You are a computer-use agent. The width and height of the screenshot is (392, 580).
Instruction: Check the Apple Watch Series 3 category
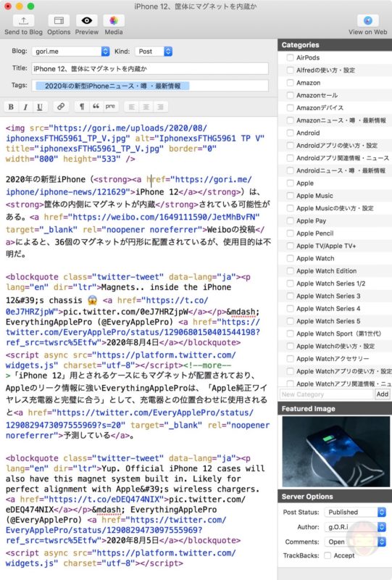pos(291,296)
